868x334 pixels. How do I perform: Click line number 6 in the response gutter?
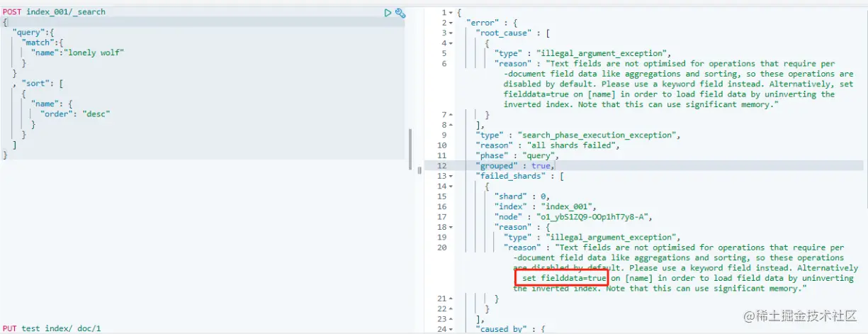click(444, 64)
